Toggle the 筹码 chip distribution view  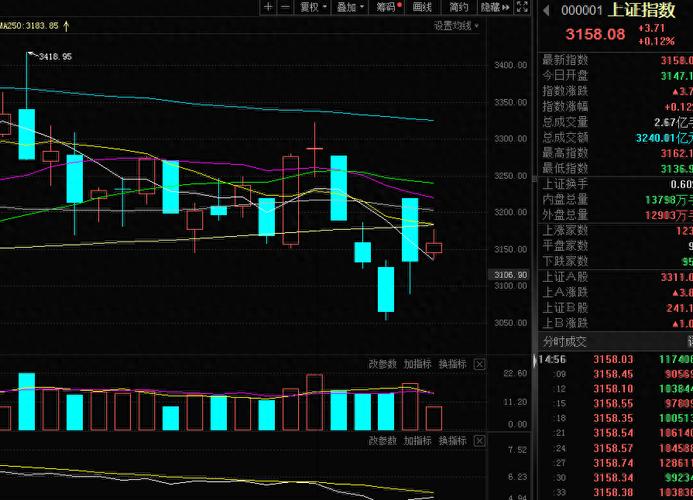coord(386,7)
